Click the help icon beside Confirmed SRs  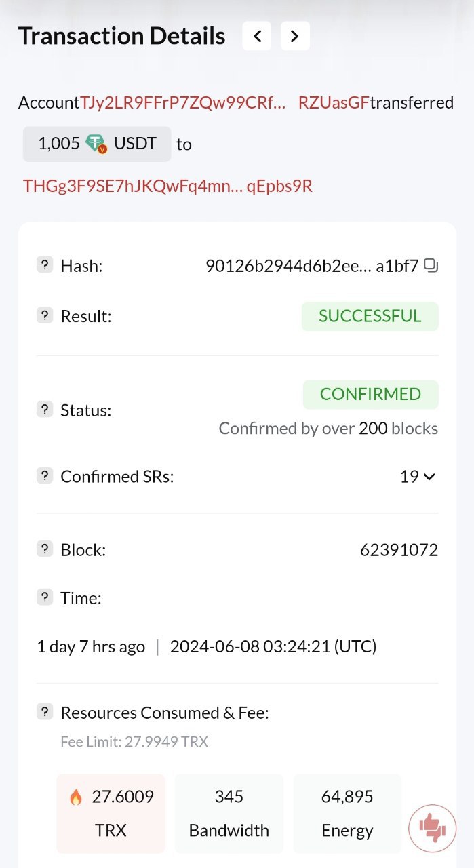pos(45,475)
